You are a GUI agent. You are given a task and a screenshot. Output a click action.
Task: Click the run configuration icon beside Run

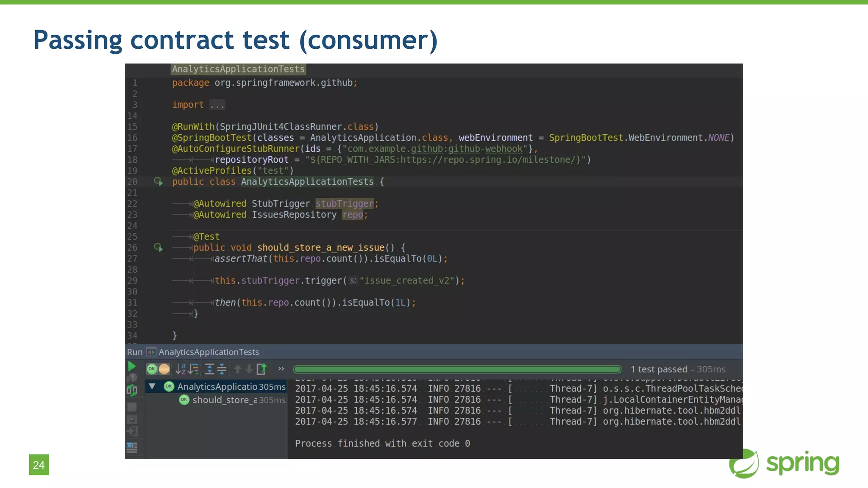pyautogui.click(x=151, y=352)
